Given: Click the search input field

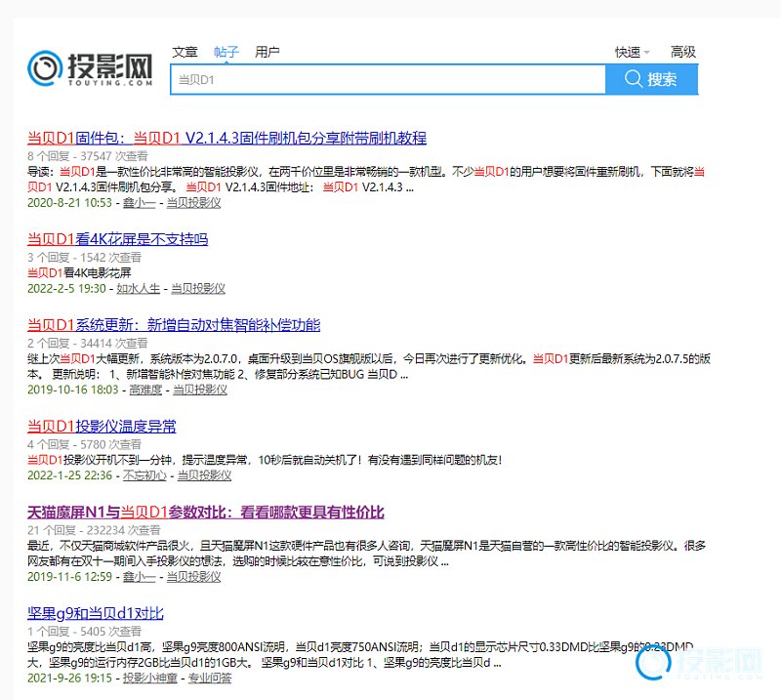Looking at the screenshot, I should click(x=388, y=80).
